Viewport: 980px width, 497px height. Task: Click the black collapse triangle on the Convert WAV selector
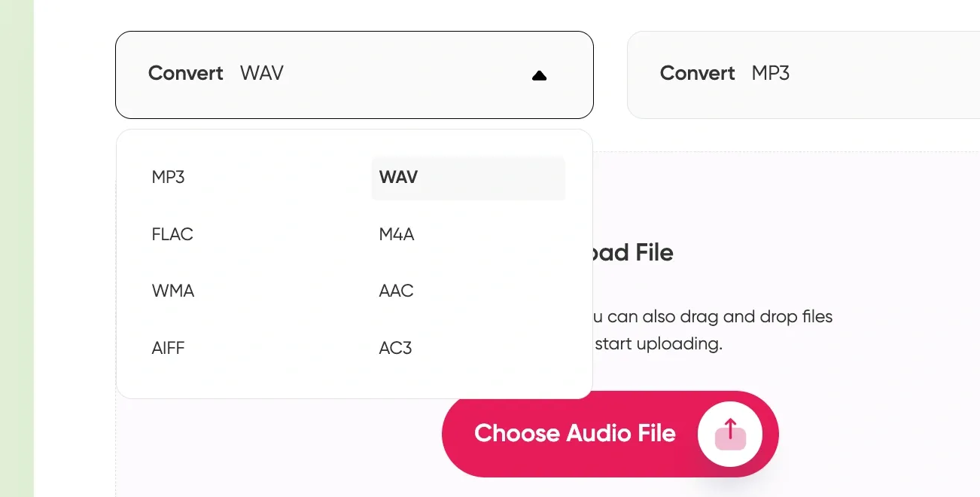tap(539, 75)
